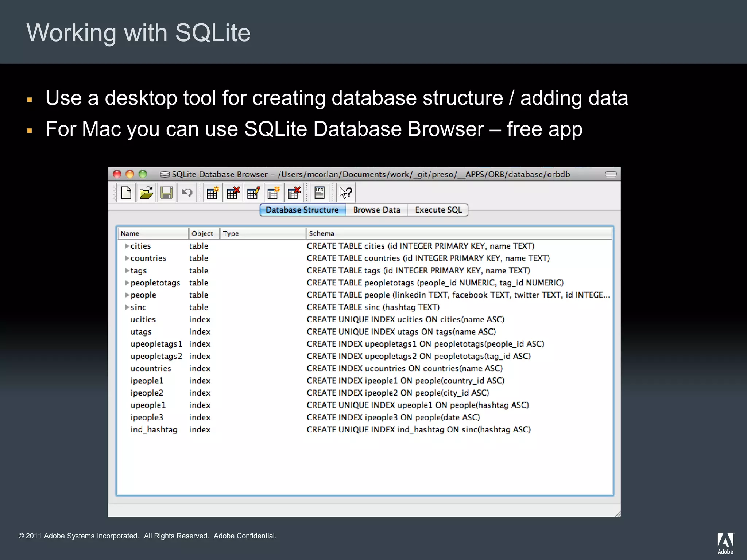Select the utags index row
The image size is (747, 560).
365,332
